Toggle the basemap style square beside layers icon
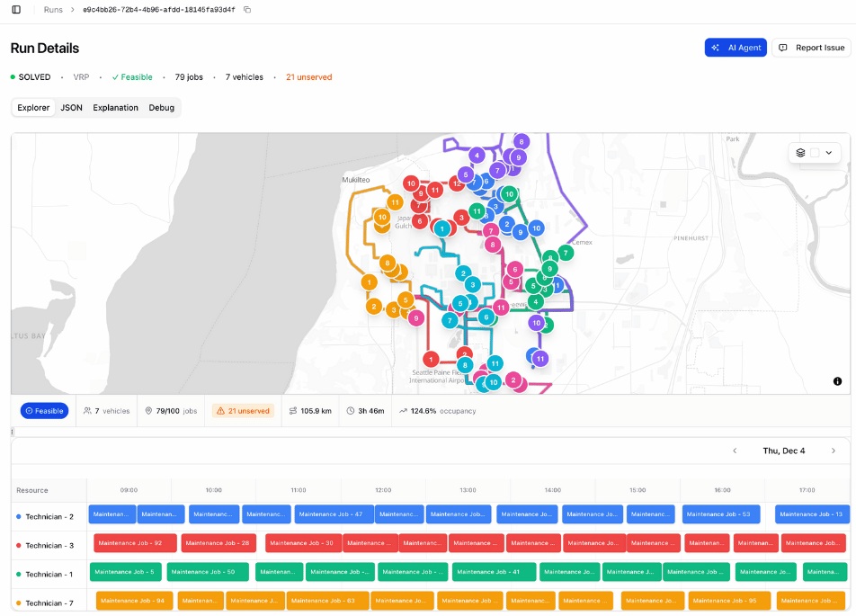The width and height of the screenshot is (856, 616). [x=816, y=153]
